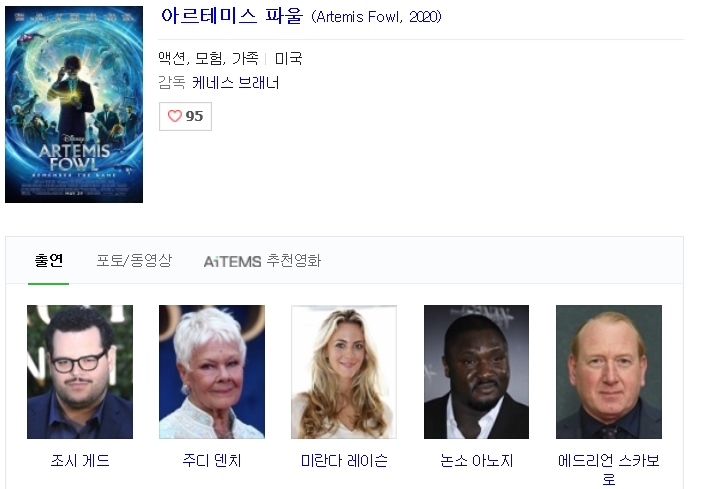The width and height of the screenshot is (712, 489).
Task: Click the 미란다 레이슨 name link
Action: [344, 460]
